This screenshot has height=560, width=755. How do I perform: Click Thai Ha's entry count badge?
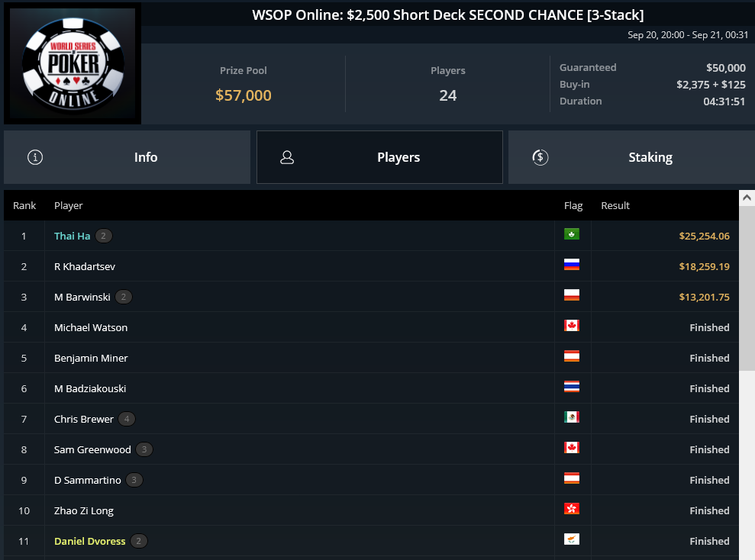(x=104, y=237)
